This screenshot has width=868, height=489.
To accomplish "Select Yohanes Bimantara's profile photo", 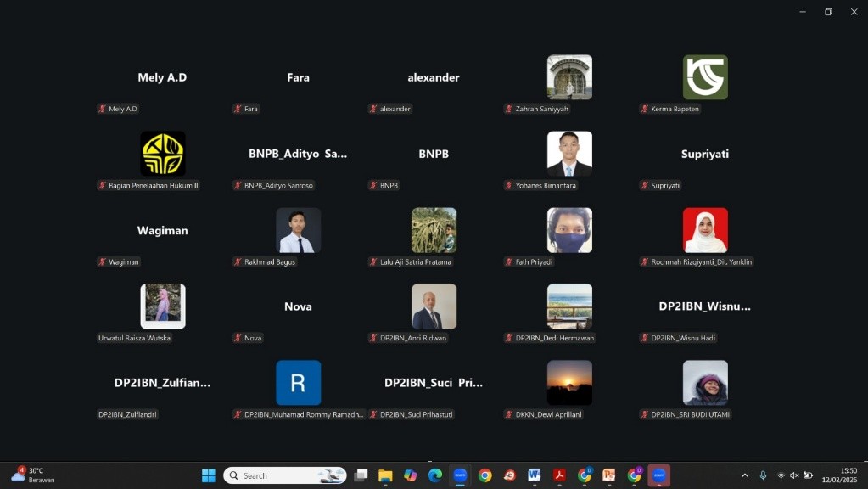I will pyautogui.click(x=569, y=154).
